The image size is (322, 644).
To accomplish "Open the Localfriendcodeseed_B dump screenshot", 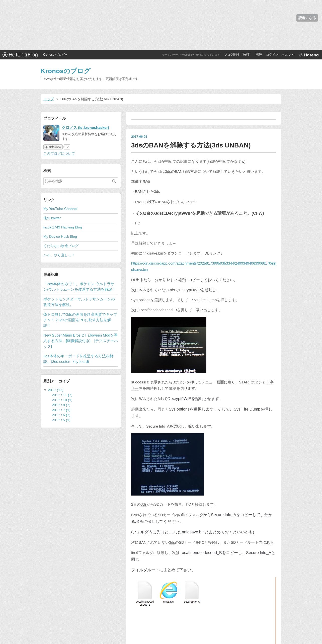I will [x=169, y=345].
